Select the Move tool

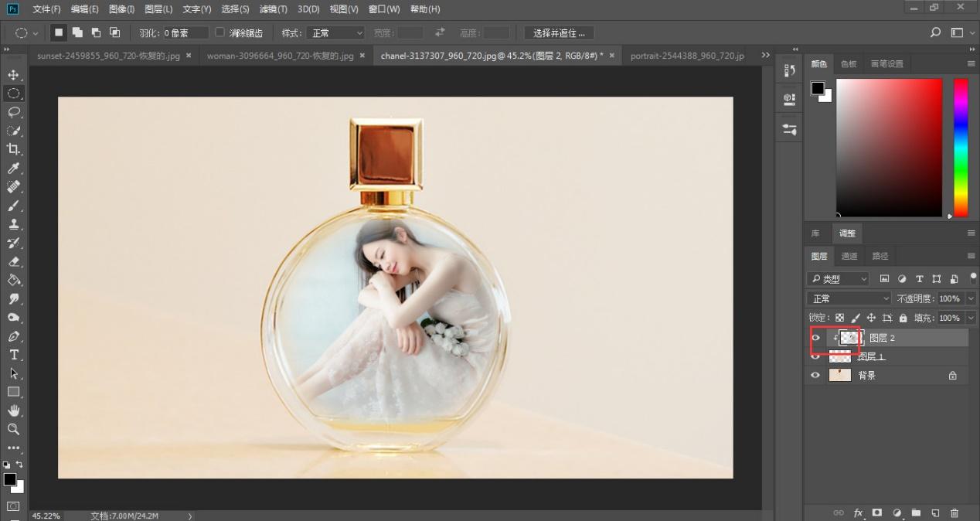[x=13, y=75]
